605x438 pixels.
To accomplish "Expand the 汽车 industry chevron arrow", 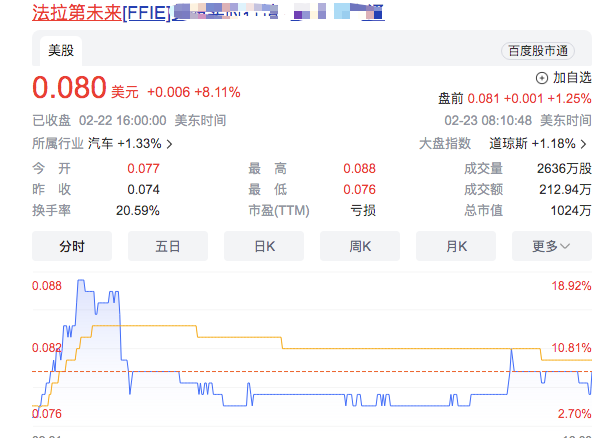I will pyautogui.click(x=169, y=144).
